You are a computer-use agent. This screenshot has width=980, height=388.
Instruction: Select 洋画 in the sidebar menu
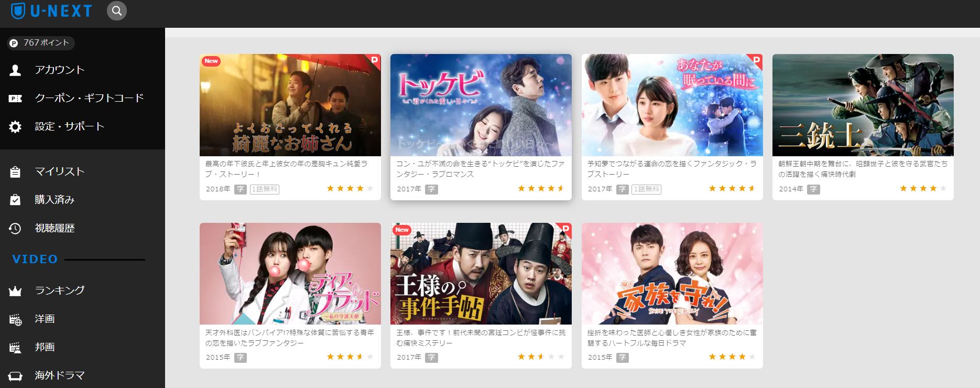point(45,319)
